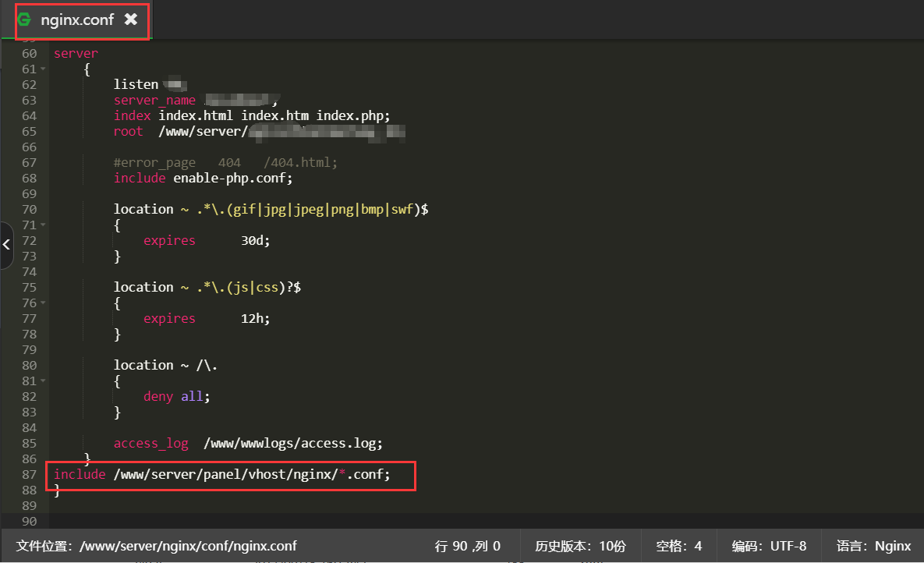Close the nginx.conf tab
924x563 pixels.
point(131,19)
